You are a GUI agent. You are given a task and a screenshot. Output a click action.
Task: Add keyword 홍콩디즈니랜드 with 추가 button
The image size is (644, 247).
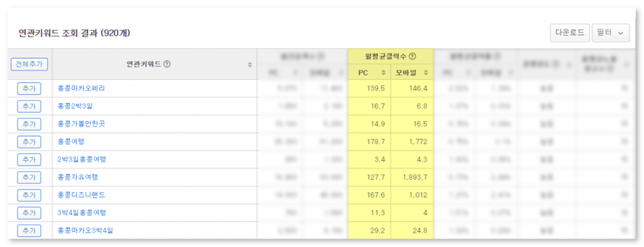[29, 195]
